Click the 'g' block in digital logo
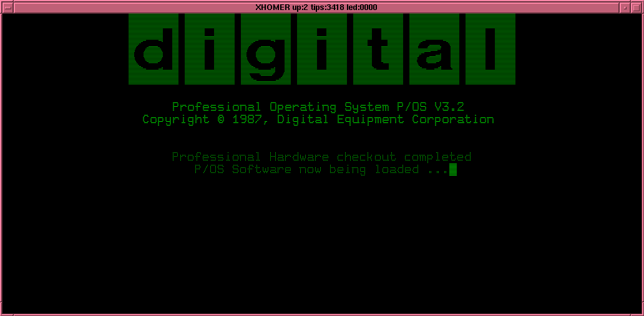 coord(265,49)
